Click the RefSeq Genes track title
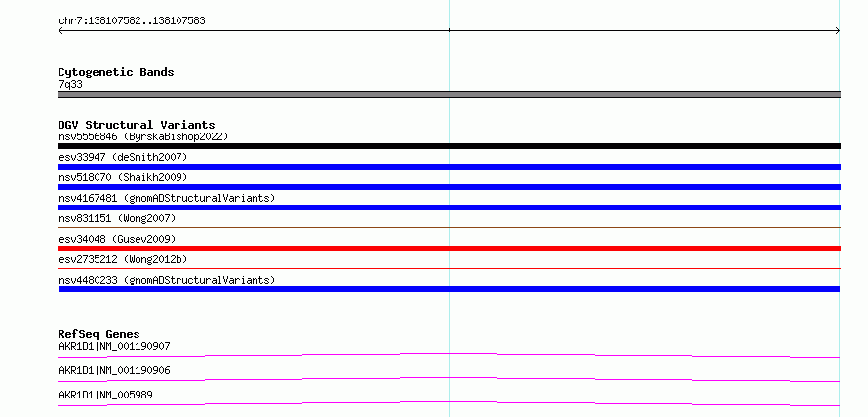The width and height of the screenshot is (868, 417). click(99, 334)
